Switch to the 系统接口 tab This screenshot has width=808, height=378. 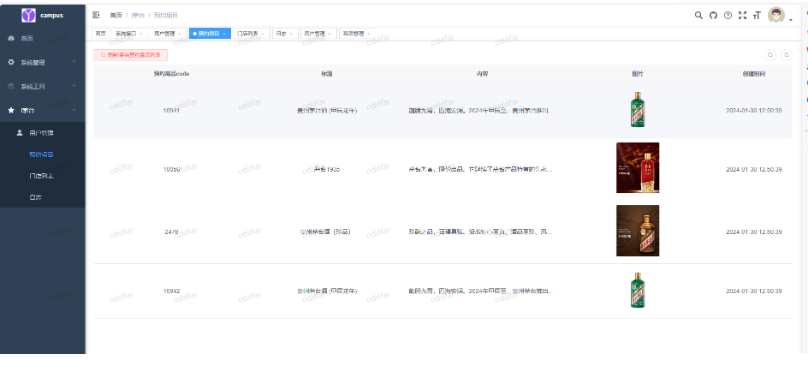tap(129, 33)
